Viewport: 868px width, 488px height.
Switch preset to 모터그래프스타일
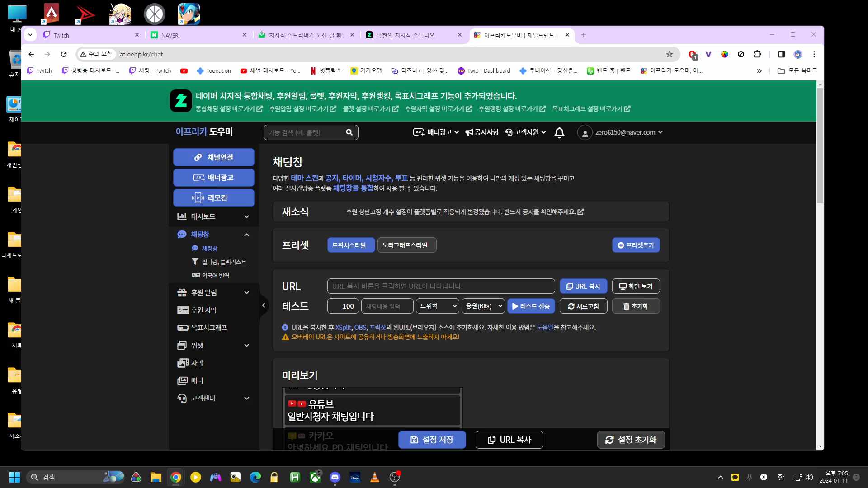tap(406, 244)
